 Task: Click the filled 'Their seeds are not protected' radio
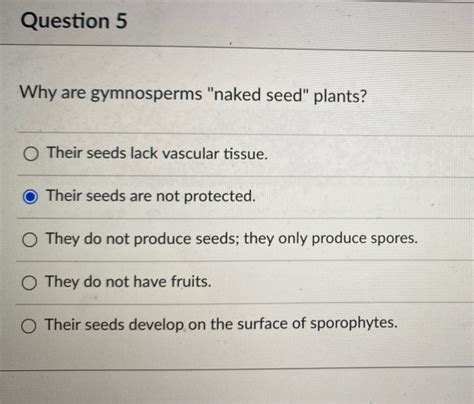30,197
